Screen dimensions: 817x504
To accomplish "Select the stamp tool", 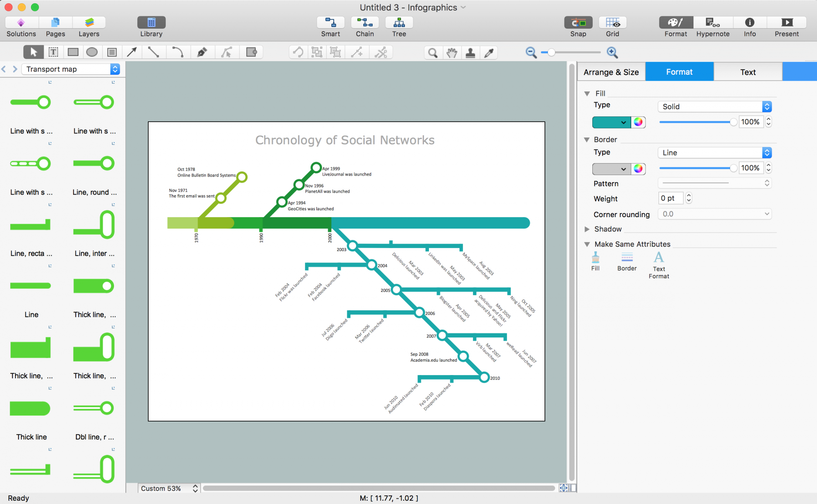I will click(x=471, y=53).
